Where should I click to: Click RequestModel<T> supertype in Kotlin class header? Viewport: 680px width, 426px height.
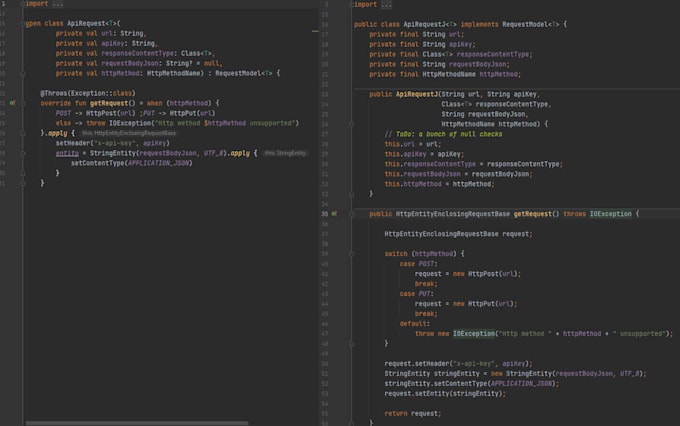(244, 73)
